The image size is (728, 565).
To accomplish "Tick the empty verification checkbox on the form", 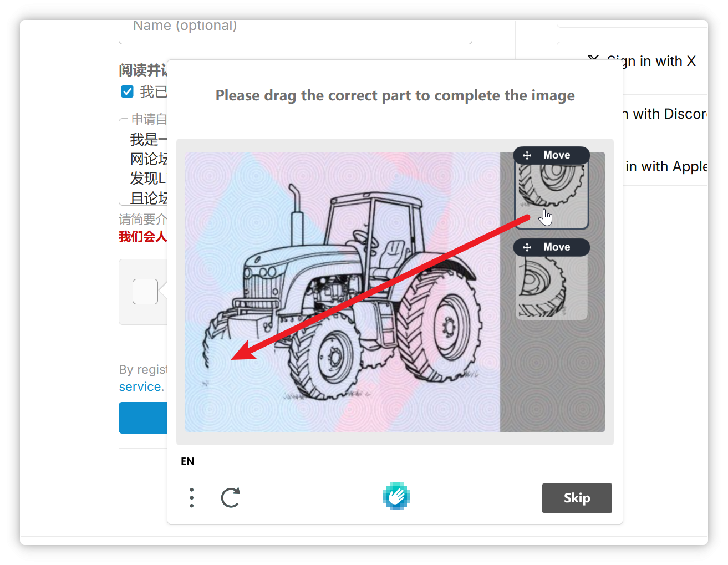I will click(x=145, y=292).
